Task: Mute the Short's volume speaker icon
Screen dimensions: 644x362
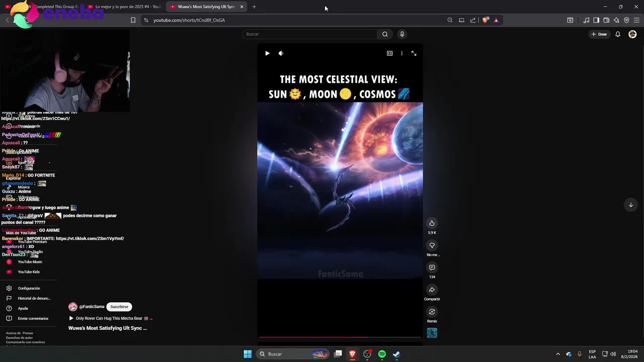Action: click(x=281, y=53)
